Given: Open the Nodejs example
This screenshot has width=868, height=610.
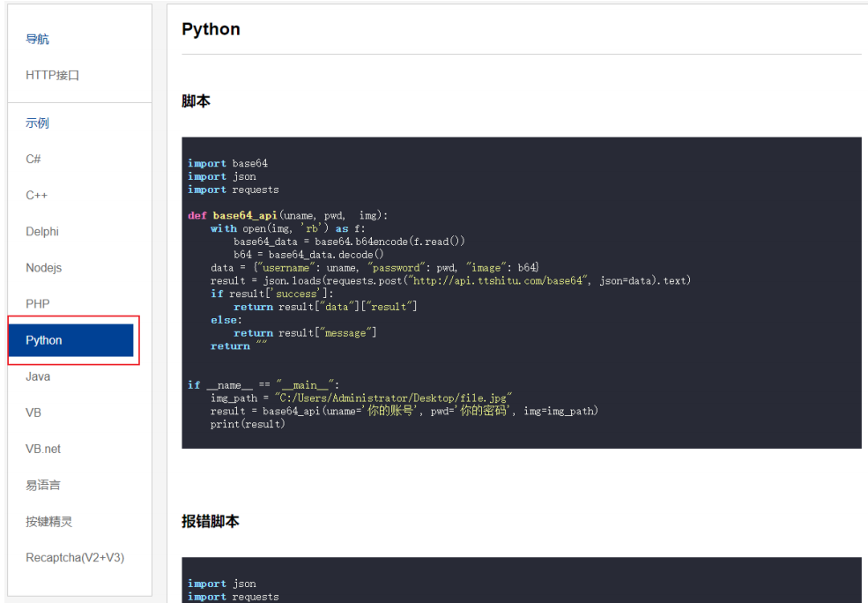Looking at the screenshot, I should coord(44,268).
